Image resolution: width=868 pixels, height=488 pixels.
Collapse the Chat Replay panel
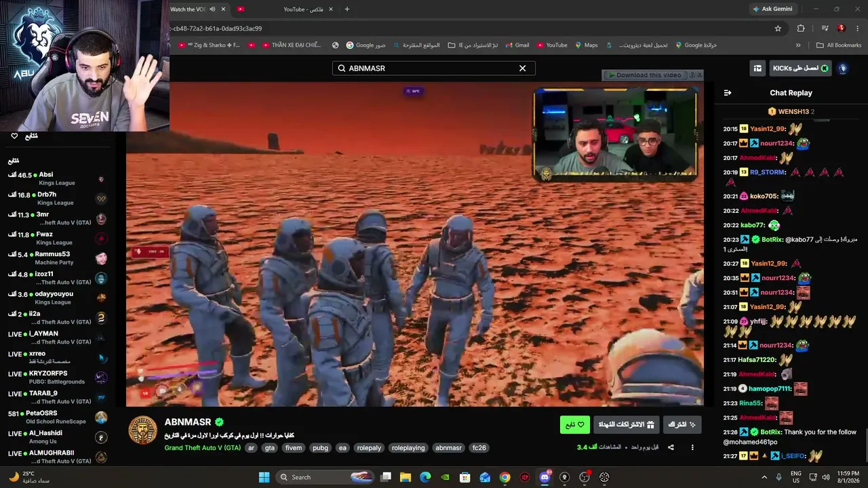coord(728,93)
